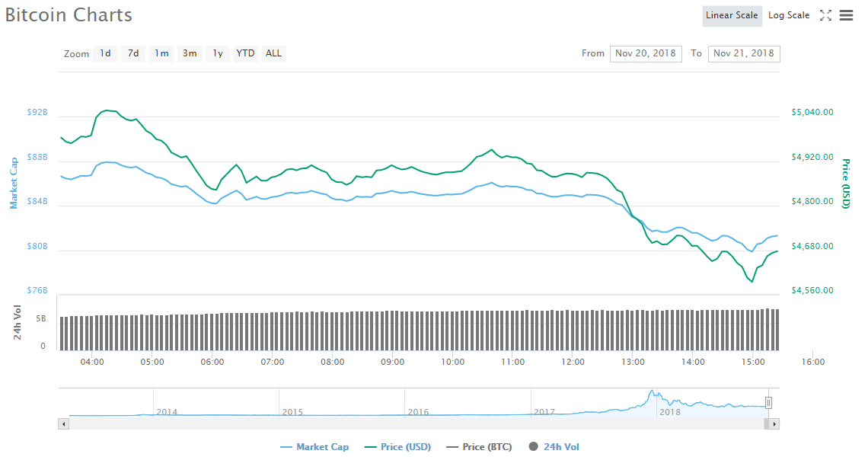Set zoom to ALL
868x460 pixels.
[x=273, y=53]
